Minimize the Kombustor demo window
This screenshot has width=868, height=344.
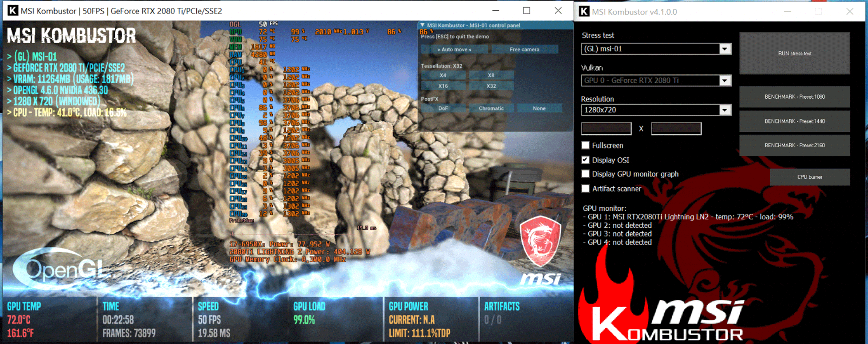pyautogui.click(x=496, y=11)
